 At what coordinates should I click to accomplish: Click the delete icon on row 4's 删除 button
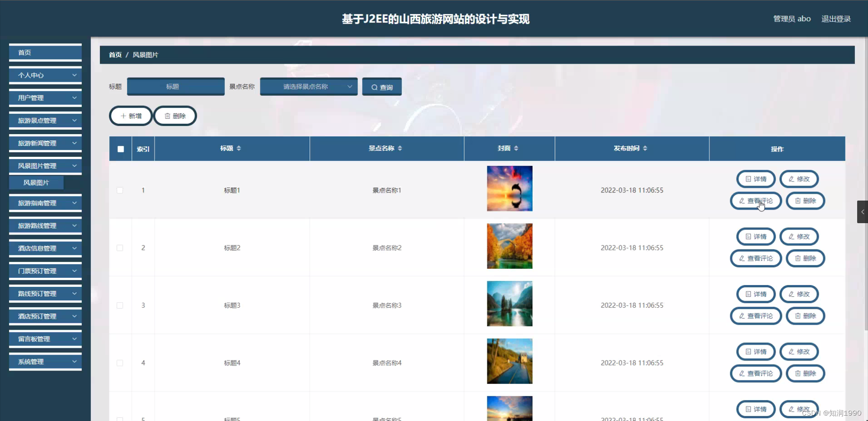coord(797,373)
